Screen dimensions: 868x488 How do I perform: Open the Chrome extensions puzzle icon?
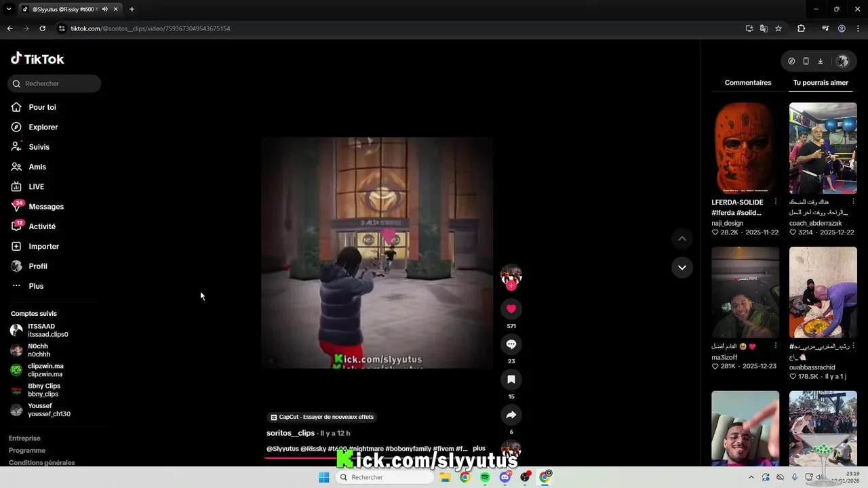[801, 28]
